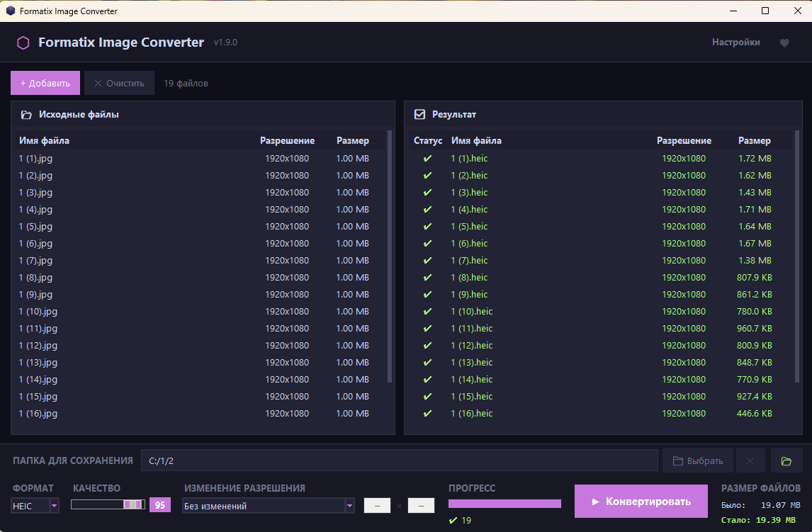812x532 pixels.
Task: Click source list Разрешение column header
Action: (287, 140)
